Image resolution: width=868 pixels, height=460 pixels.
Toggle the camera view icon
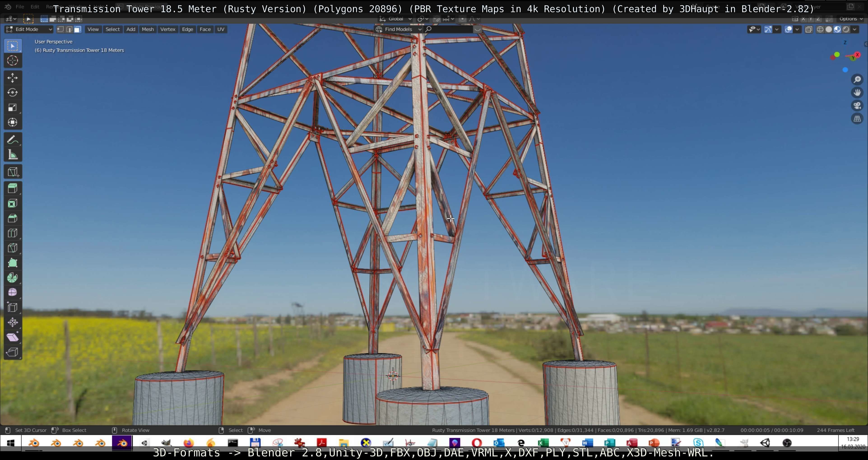pos(857,105)
